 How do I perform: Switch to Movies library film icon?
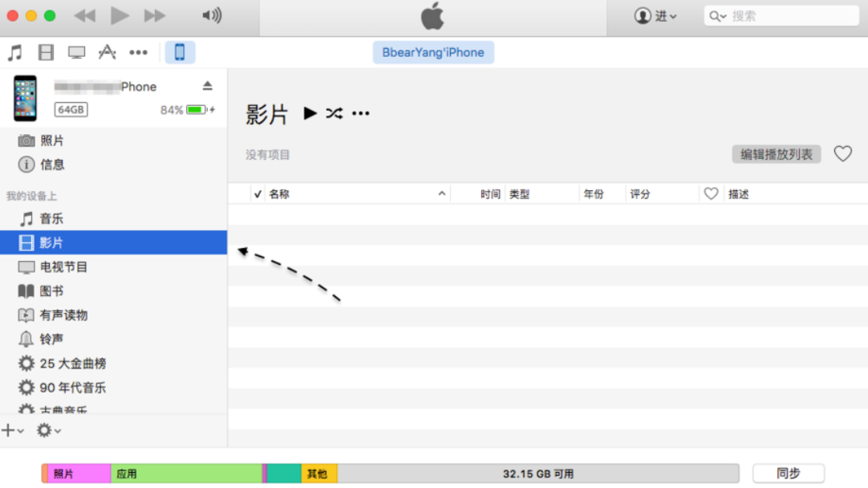pyautogui.click(x=46, y=53)
